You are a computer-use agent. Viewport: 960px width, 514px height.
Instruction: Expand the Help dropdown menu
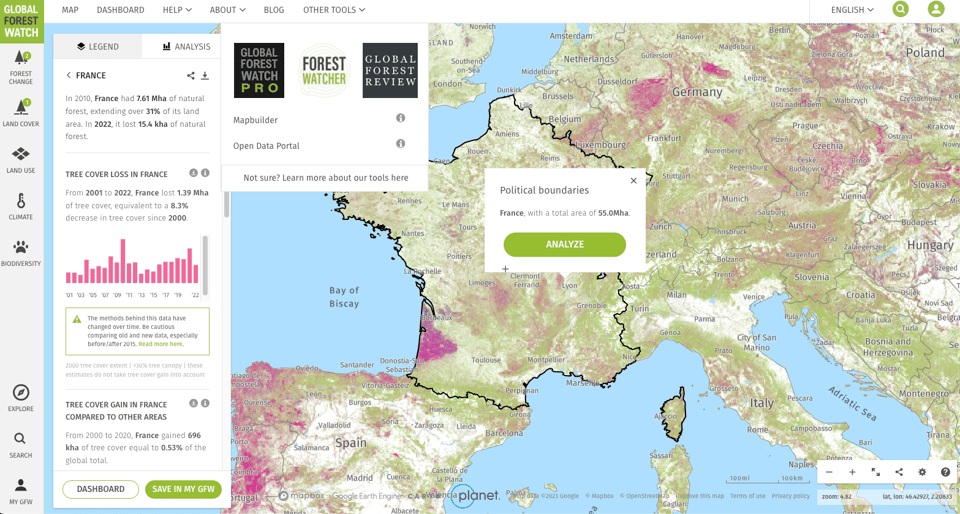coord(177,10)
